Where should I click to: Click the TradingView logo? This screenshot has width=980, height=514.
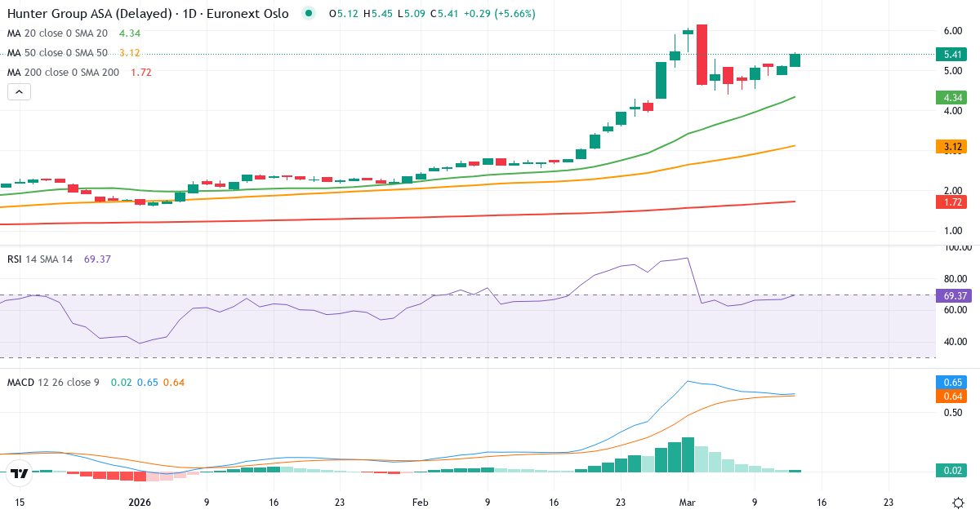click(x=20, y=472)
